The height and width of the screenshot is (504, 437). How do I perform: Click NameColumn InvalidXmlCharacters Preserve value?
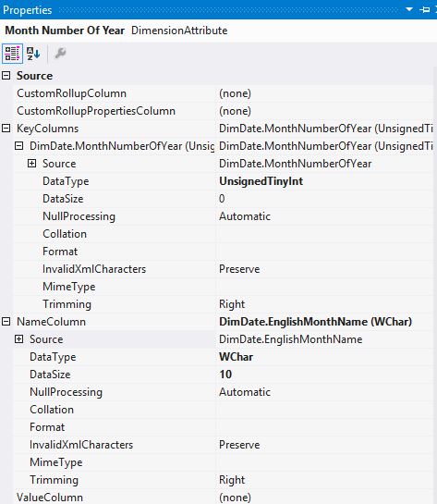click(239, 445)
